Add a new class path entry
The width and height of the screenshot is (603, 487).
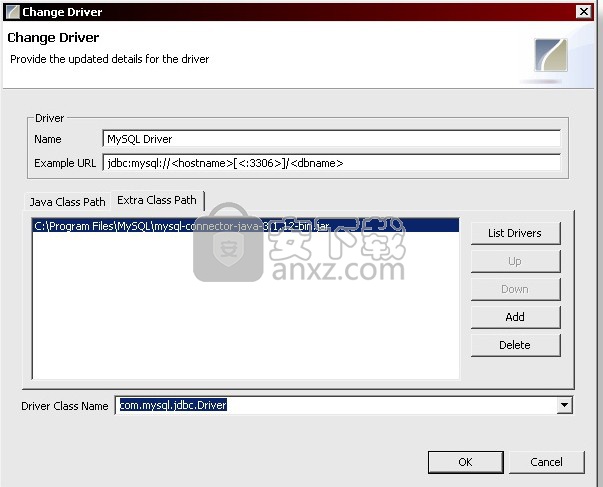pyautogui.click(x=515, y=317)
